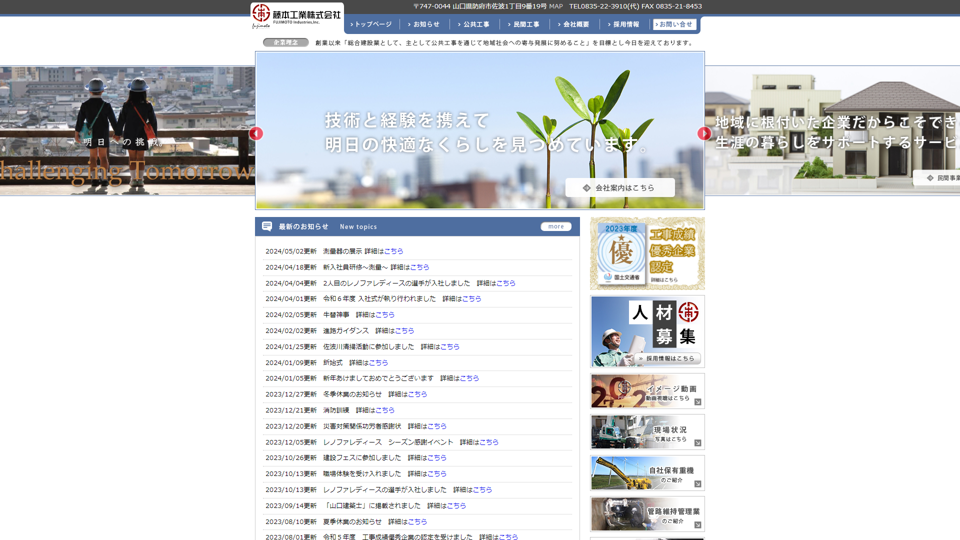Open こちら link for 測量器の展示 news
This screenshot has width=960, height=540.
click(394, 251)
